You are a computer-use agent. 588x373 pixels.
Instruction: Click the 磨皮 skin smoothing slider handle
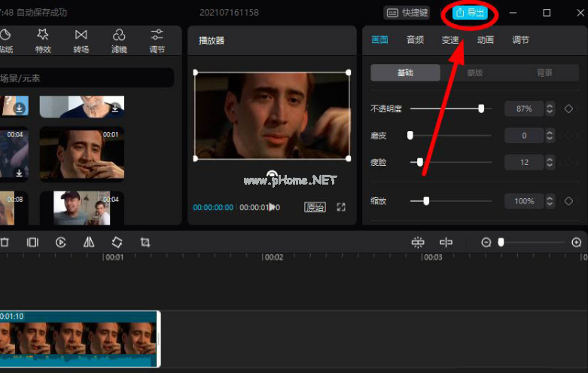click(410, 136)
